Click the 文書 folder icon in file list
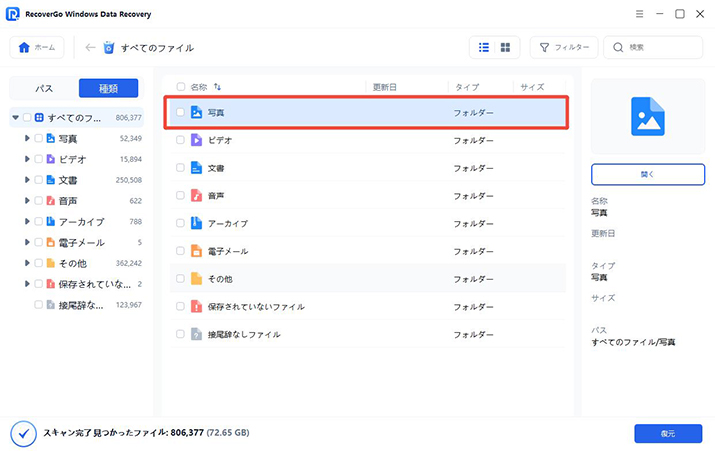Viewport: 715px width, 451px height. click(x=196, y=168)
